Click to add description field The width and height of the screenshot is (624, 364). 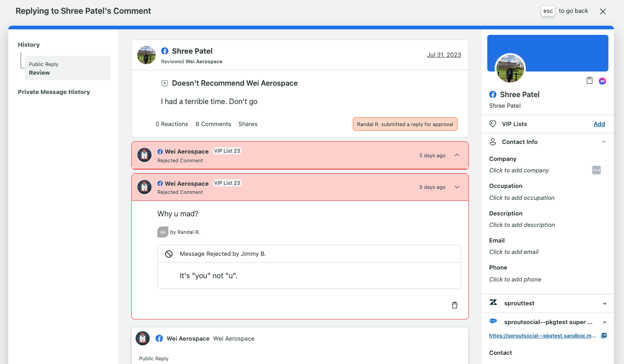(522, 225)
